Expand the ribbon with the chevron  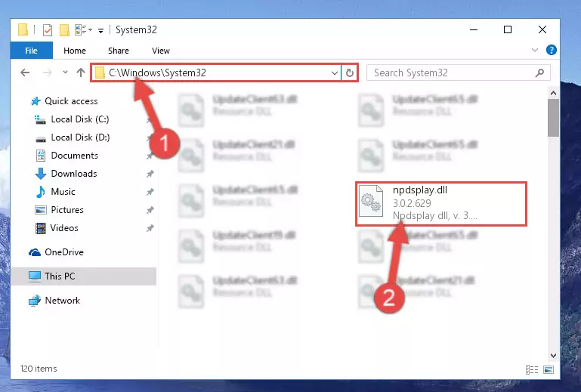tap(535, 50)
